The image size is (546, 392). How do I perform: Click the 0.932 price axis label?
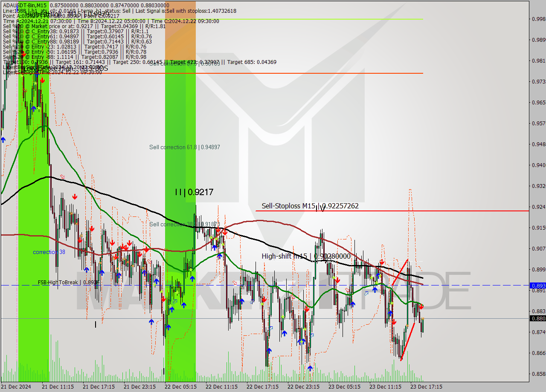(x=538, y=186)
